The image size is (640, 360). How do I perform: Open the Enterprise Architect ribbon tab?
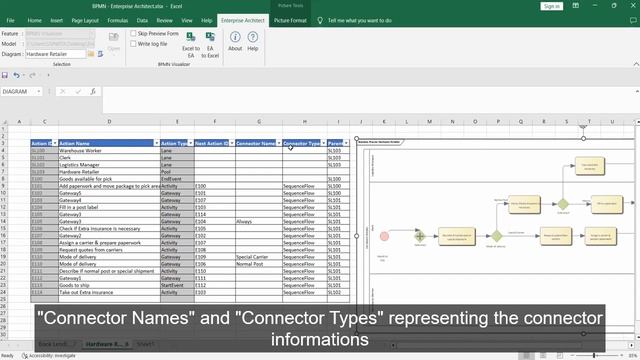[x=243, y=20]
